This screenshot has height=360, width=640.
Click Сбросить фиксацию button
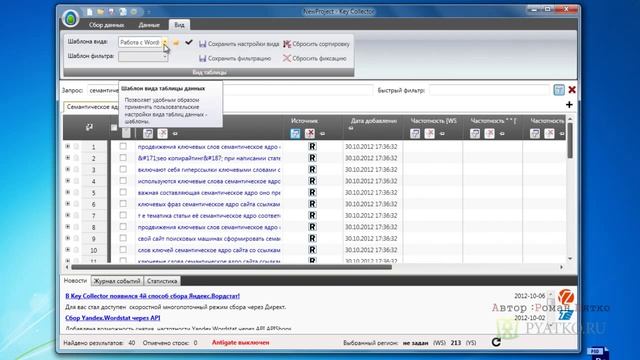click(x=315, y=58)
